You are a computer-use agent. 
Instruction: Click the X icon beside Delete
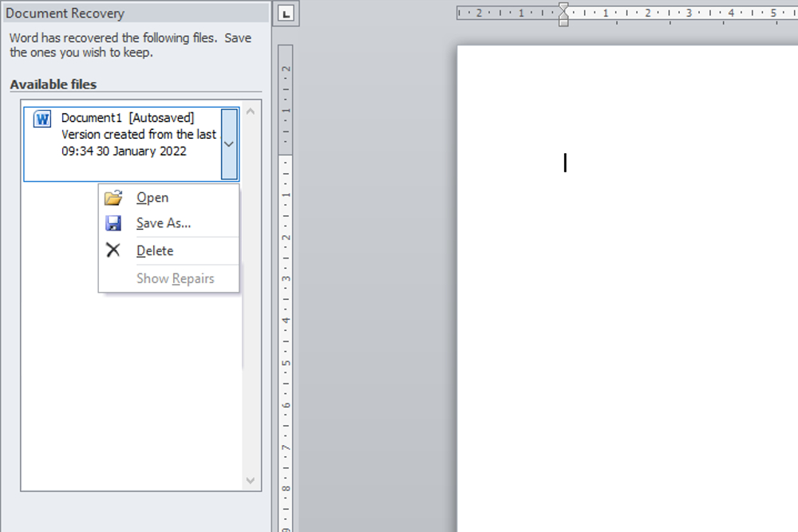coord(113,250)
